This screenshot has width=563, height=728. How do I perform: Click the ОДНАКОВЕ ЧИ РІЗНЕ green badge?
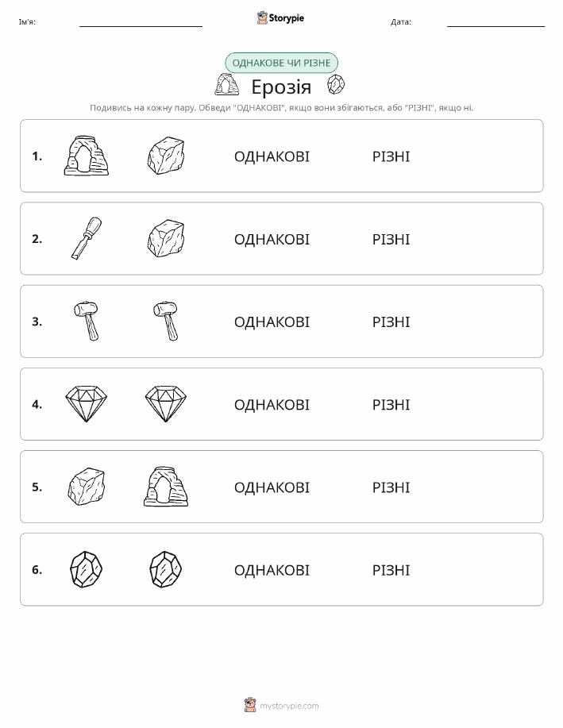coord(281,63)
